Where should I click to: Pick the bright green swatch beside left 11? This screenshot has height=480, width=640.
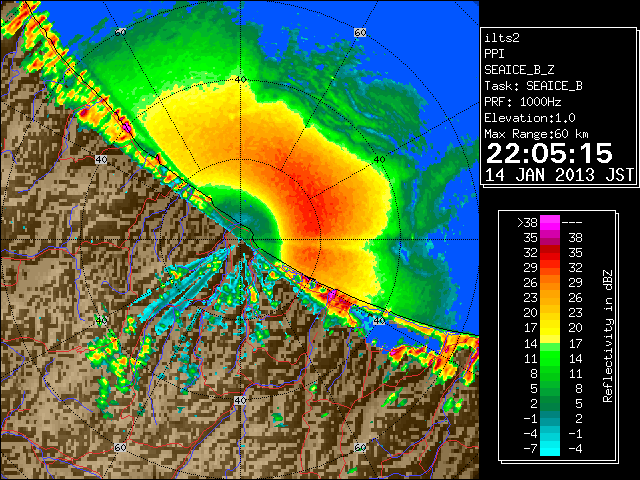coord(550,358)
